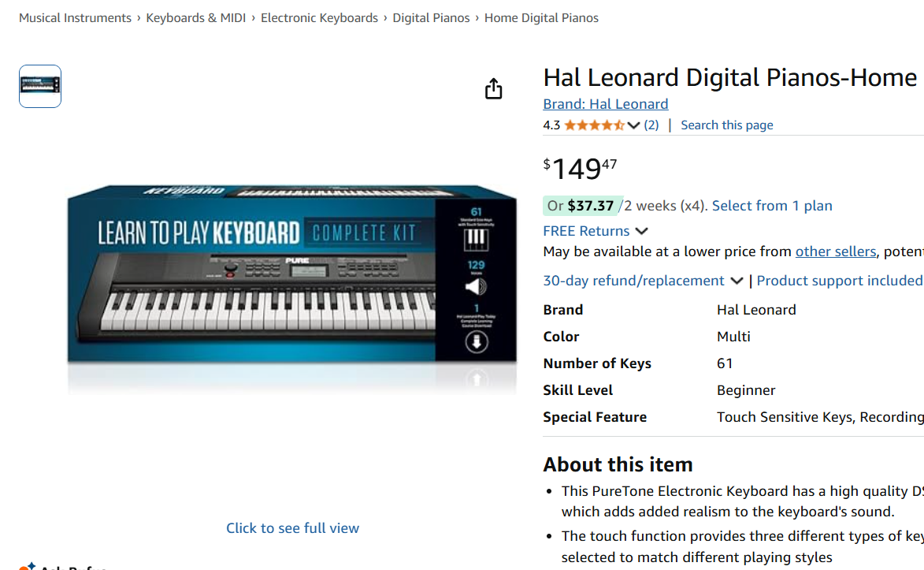Select the keyboard product thumbnail
This screenshot has height=570, width=924.
(x=39, y=86)
